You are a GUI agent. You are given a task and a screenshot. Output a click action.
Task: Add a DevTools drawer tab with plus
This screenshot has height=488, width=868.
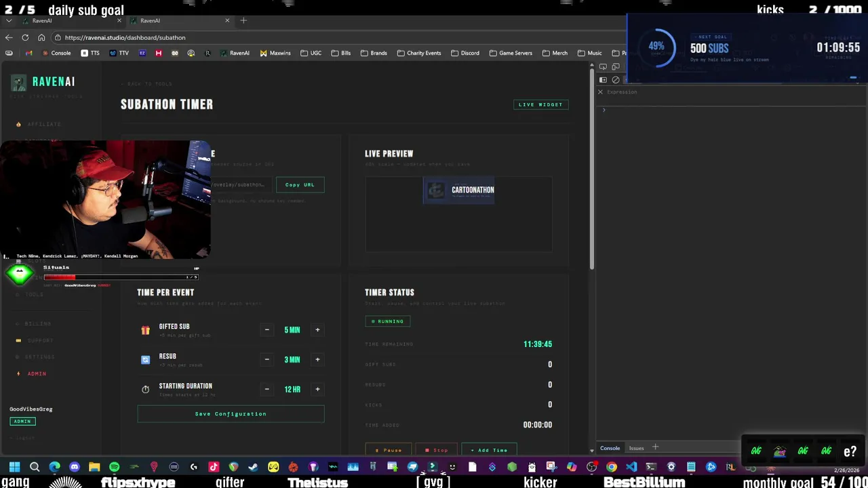click(655, 447)
